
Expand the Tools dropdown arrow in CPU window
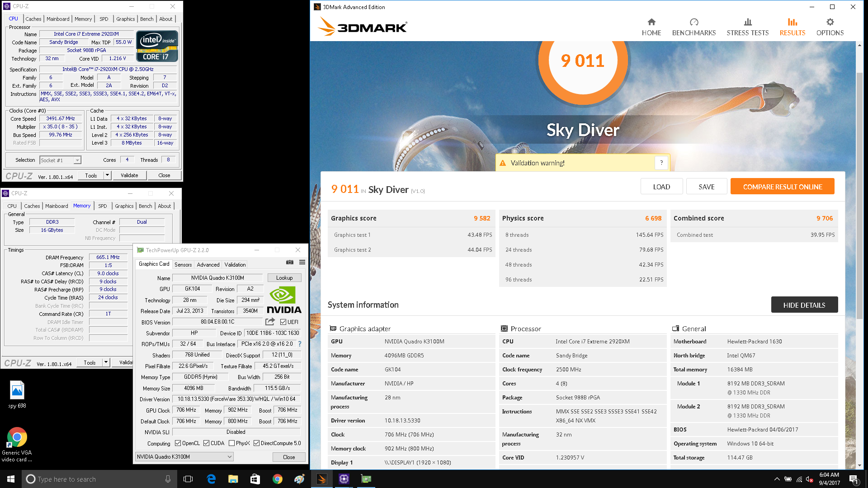(107, 175)
